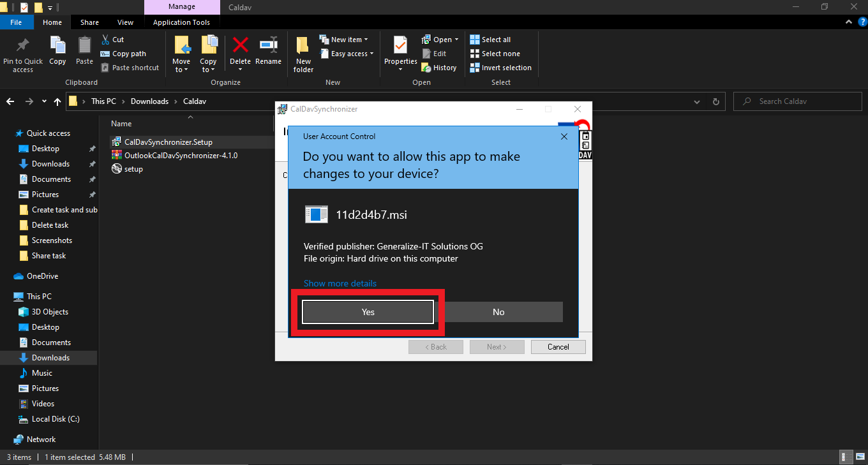Click the Delete icon in ribbon
This screenshot has width=868, height=465.
240,46
